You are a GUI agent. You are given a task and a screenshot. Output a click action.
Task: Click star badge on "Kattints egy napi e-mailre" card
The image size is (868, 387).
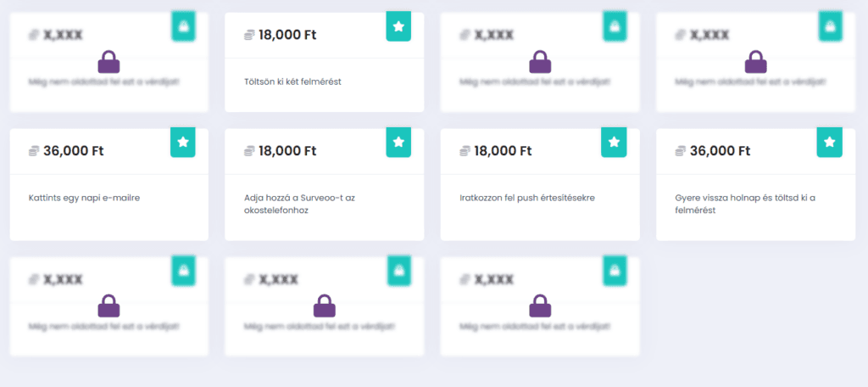pos(183,142)
